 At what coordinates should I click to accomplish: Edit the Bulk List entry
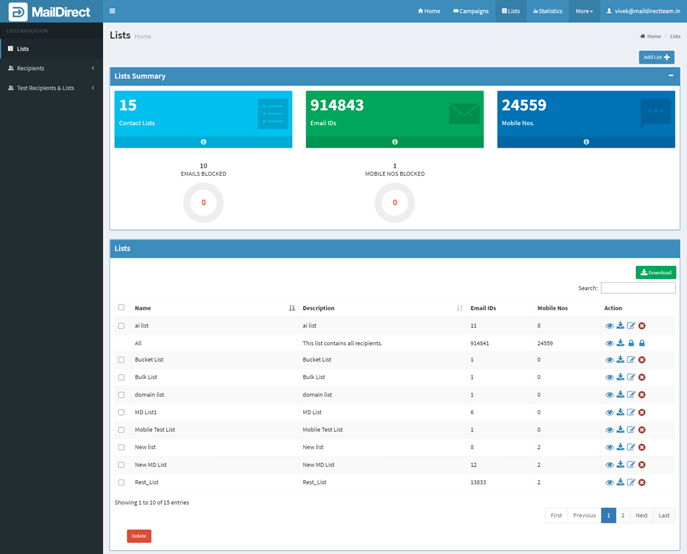click(x=631, y=377)
